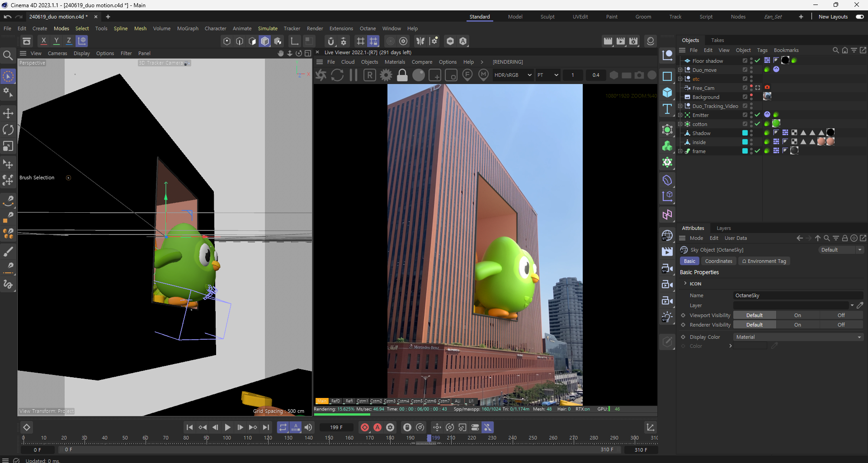
Task: Pause the Octane render
Action: point(354,75)
